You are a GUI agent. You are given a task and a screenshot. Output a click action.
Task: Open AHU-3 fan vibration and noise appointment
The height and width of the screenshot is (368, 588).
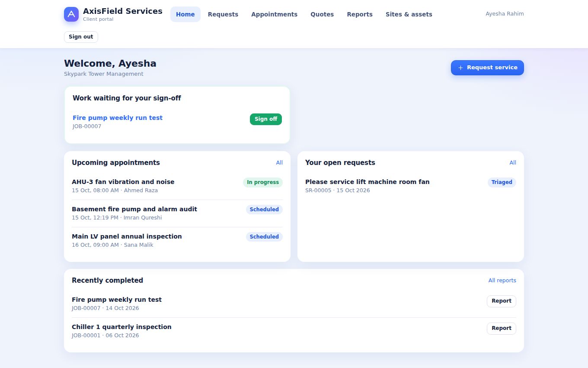[x=123, y=182]
